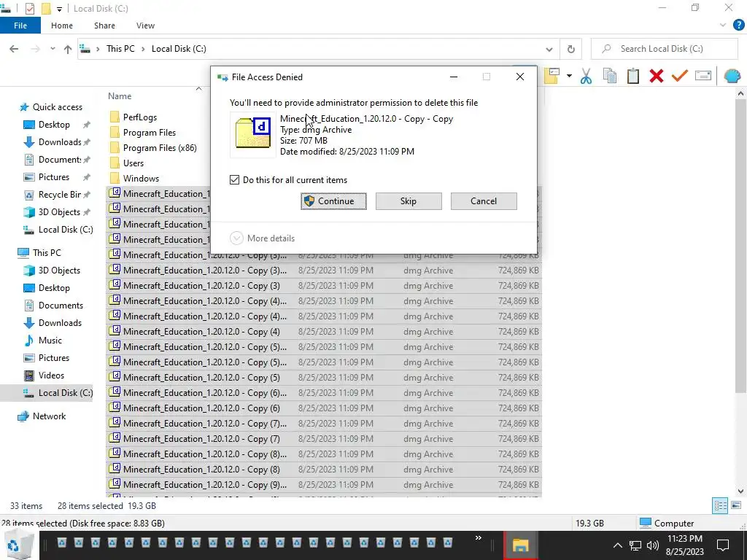Select the Windows folder
The image size is (747, 560).
[141, 178]
